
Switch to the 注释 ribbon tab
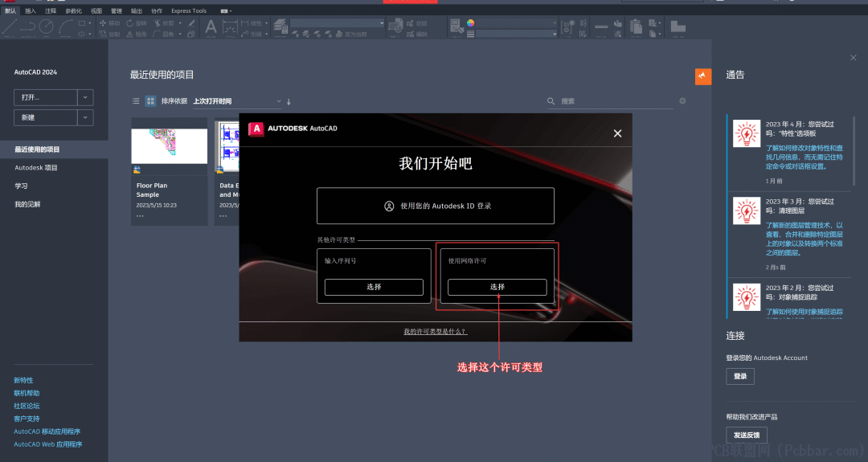coord(51,10)
